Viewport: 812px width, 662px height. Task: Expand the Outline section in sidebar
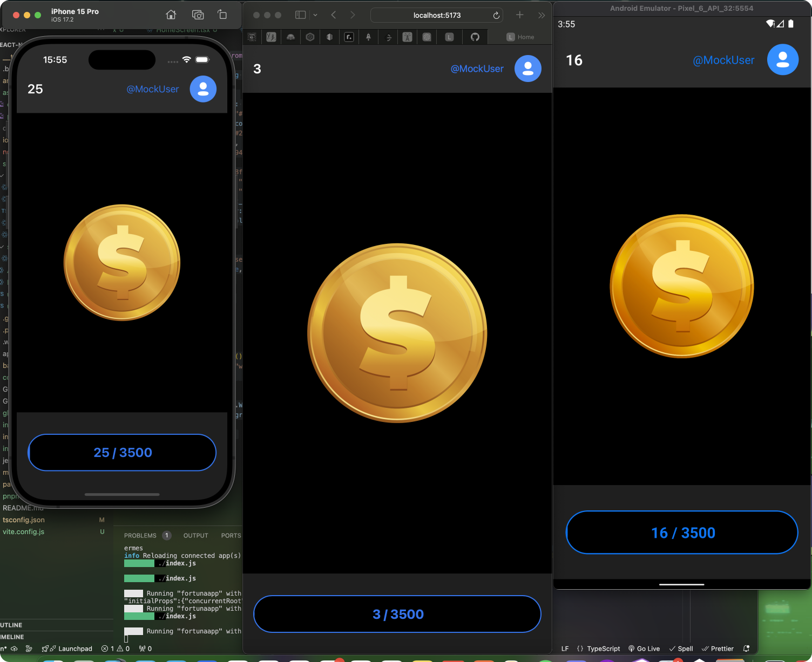12,625
